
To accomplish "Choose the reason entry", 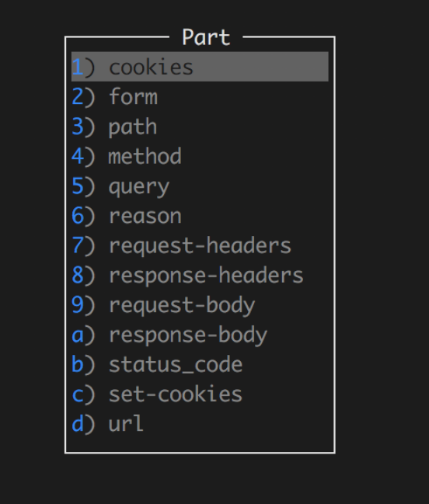I will (x=200, y=216).
